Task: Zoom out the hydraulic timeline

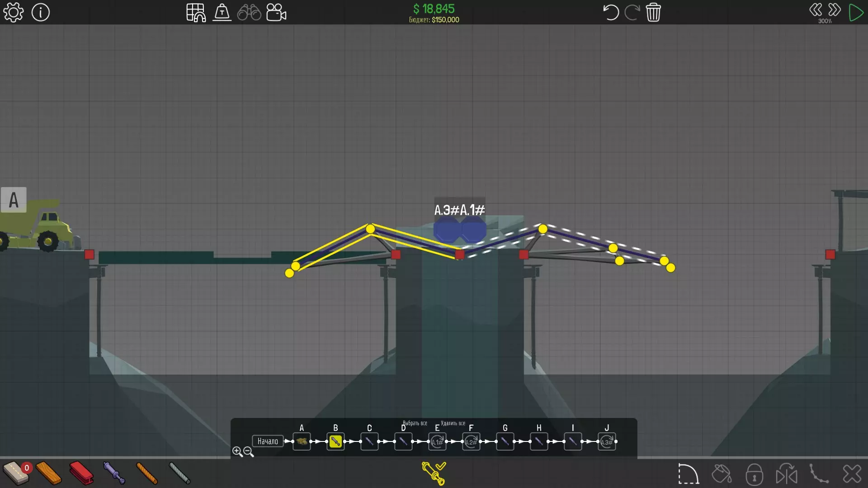Action: click(x=248, y=451)
